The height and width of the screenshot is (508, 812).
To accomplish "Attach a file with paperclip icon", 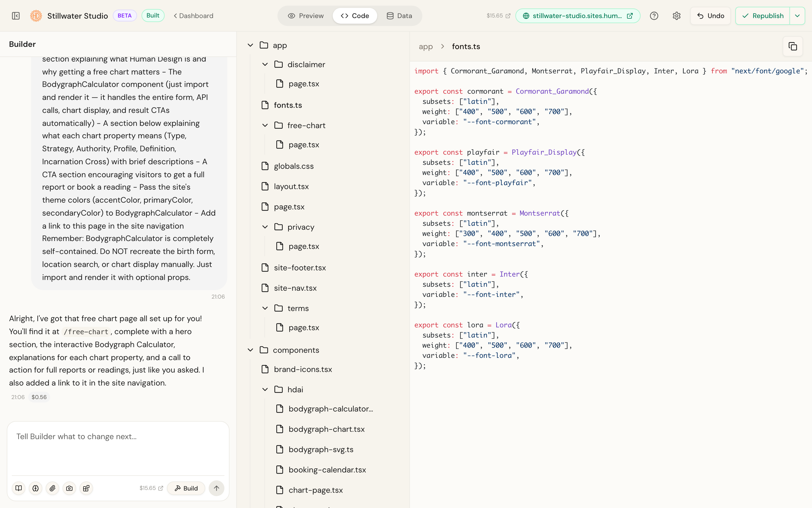I will (x=52, y=488).
